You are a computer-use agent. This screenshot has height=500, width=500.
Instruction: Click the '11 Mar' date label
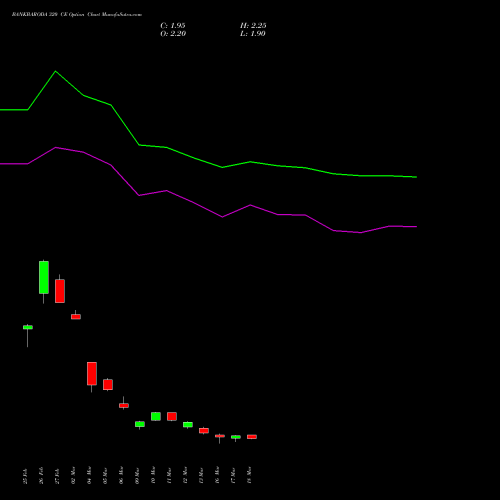tap(170, 475)
